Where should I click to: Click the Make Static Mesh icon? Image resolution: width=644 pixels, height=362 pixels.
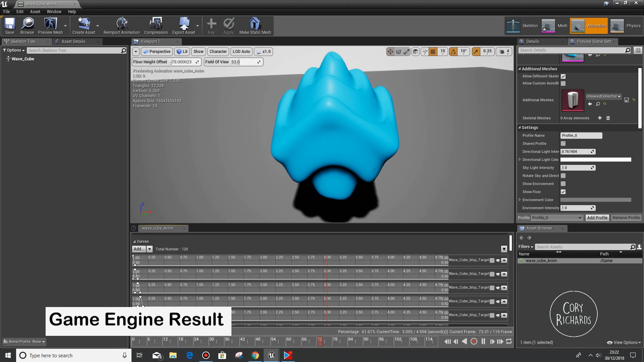[255, 26]
